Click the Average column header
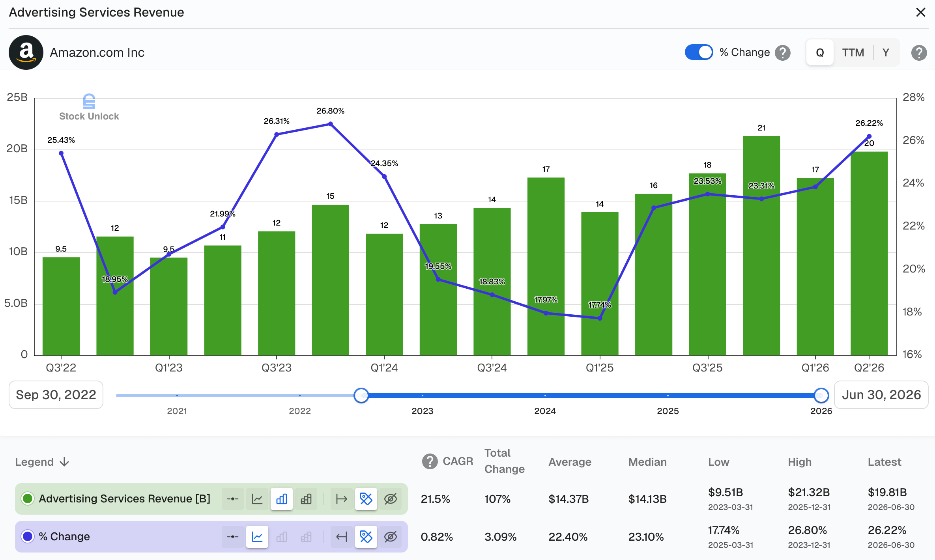 coord(570,462)
